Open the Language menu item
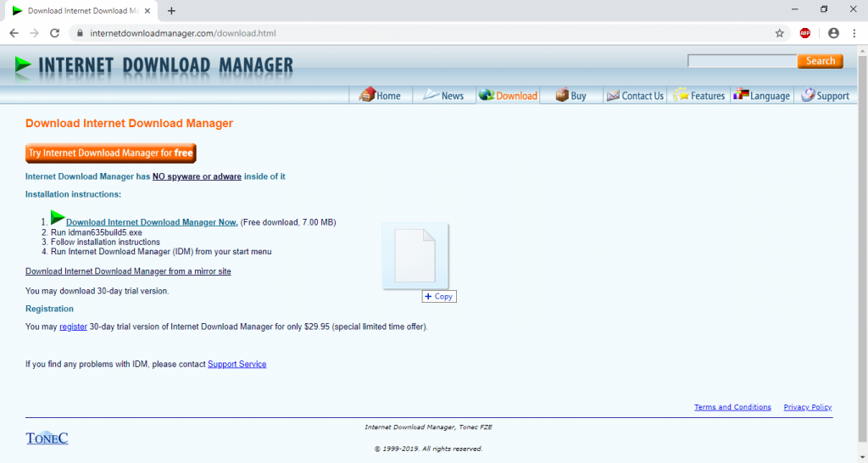 pos(762,95)
